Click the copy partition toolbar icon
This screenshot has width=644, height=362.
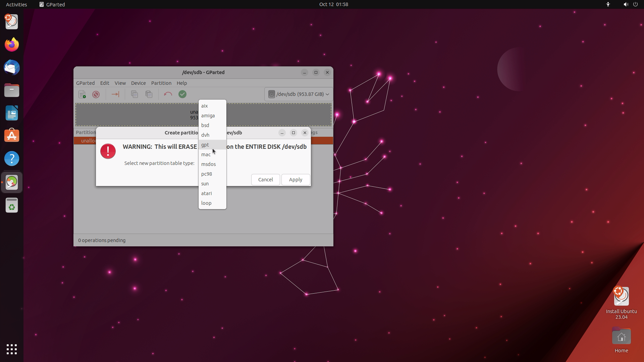tap(135, 95)
